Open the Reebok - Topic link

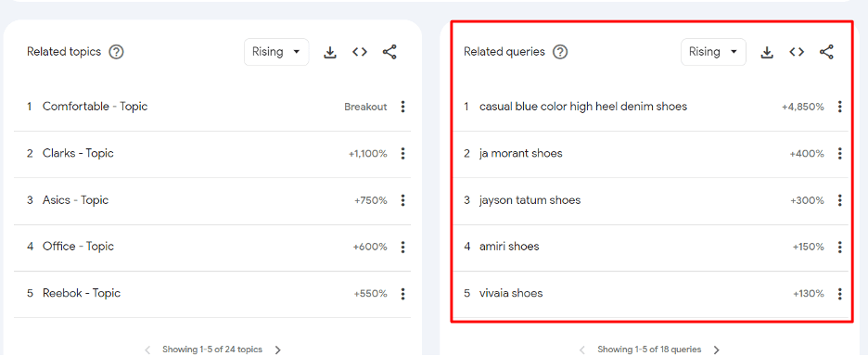[x=82, y=294]
